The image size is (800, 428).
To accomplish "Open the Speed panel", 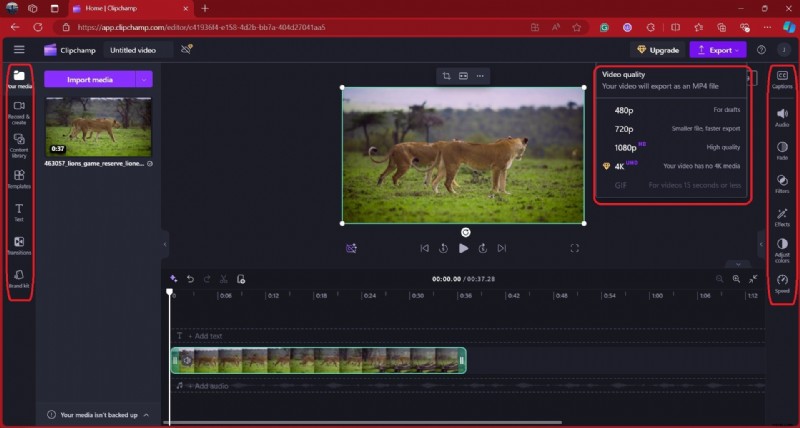I will click(782, 284).
